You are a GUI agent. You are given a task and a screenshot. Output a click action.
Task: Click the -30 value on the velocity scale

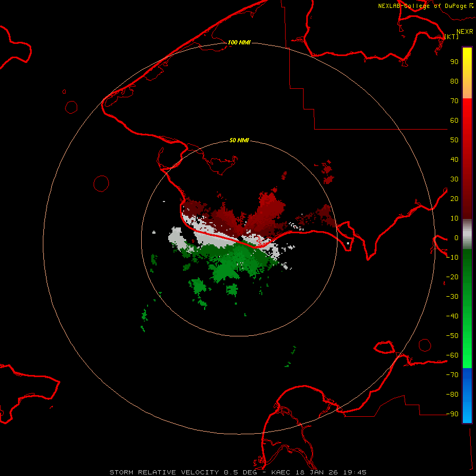(x=452, y=297)
